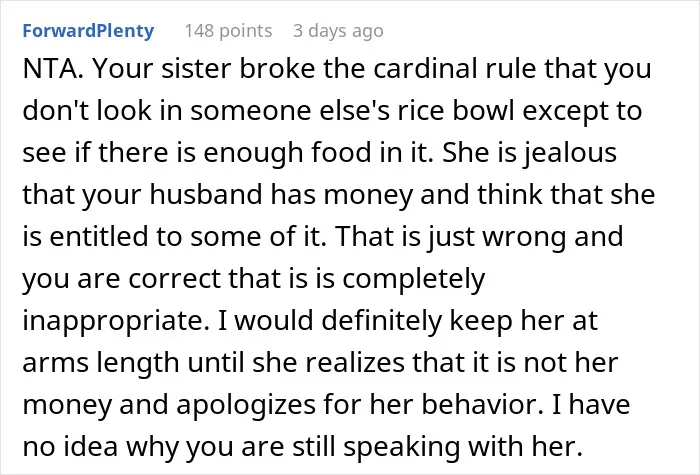Open the 3 days ago timestamp permalink
This screenshot has width=700, height=475.
[x=338, y=31]
